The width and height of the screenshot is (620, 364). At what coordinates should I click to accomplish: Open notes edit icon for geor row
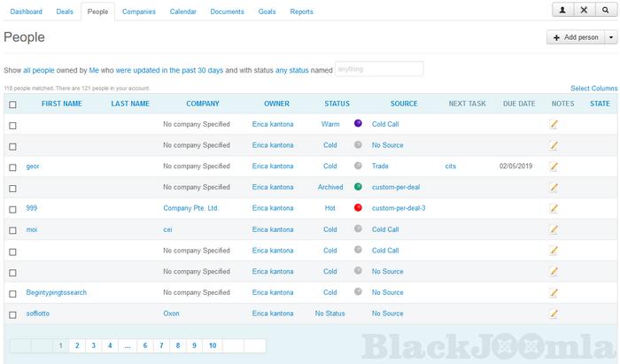554,167
